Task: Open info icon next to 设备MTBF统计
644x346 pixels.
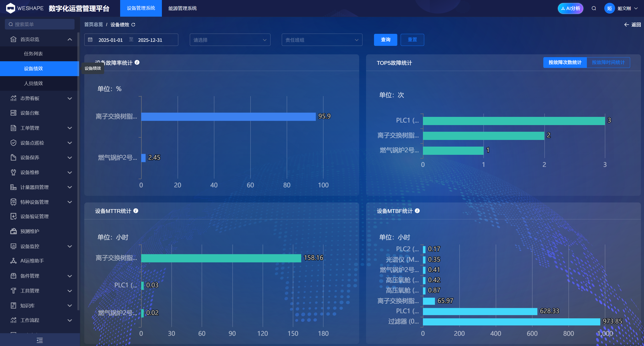Action: 417,211
